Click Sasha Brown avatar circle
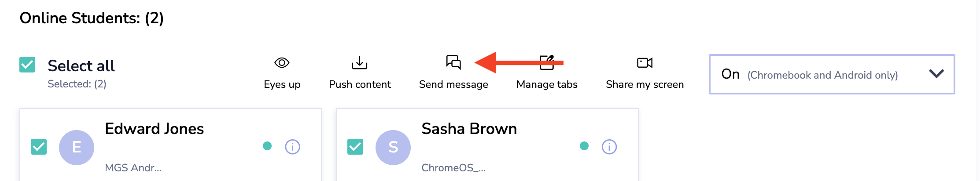The width and height of the screenshot is (980, 181). [x=393, y=147]
